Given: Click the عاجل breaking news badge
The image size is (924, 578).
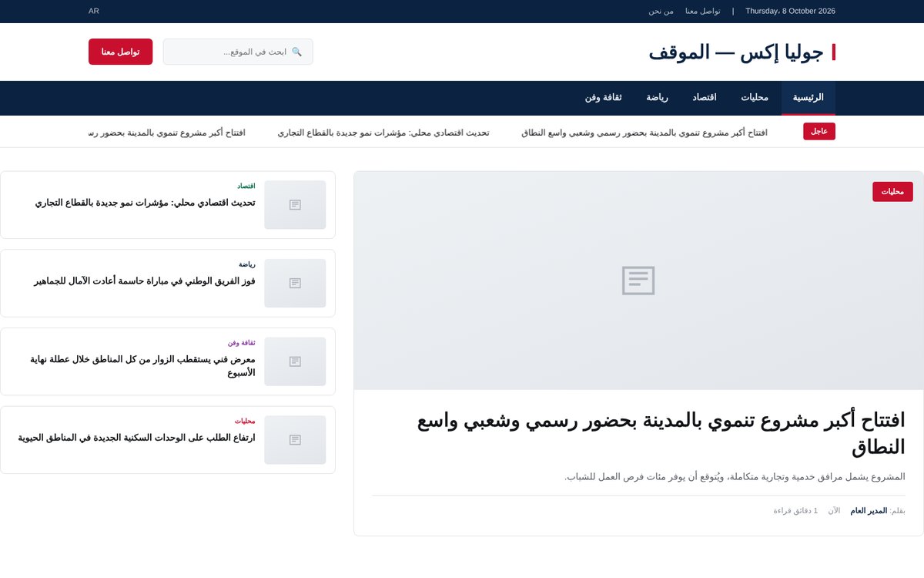Looking at the screenshot, I should 819,131.
